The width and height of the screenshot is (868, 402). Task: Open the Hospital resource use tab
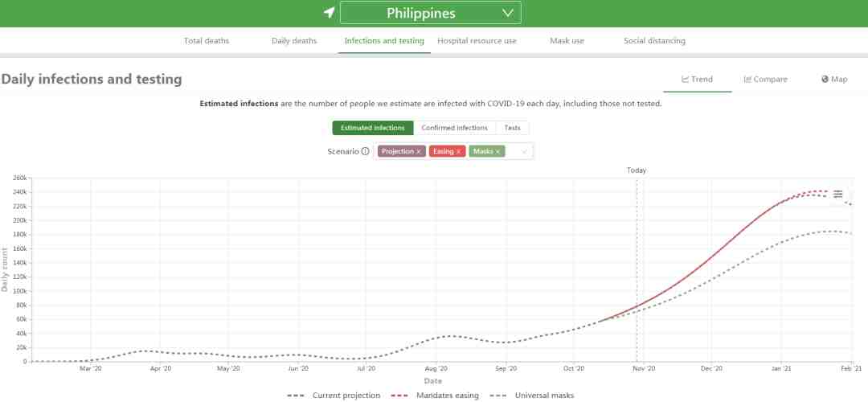click(x=477, y=40)
